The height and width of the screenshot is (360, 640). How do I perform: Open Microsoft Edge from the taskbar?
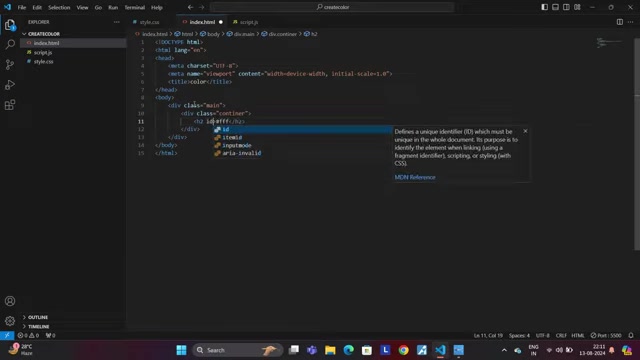click(348, 350)
